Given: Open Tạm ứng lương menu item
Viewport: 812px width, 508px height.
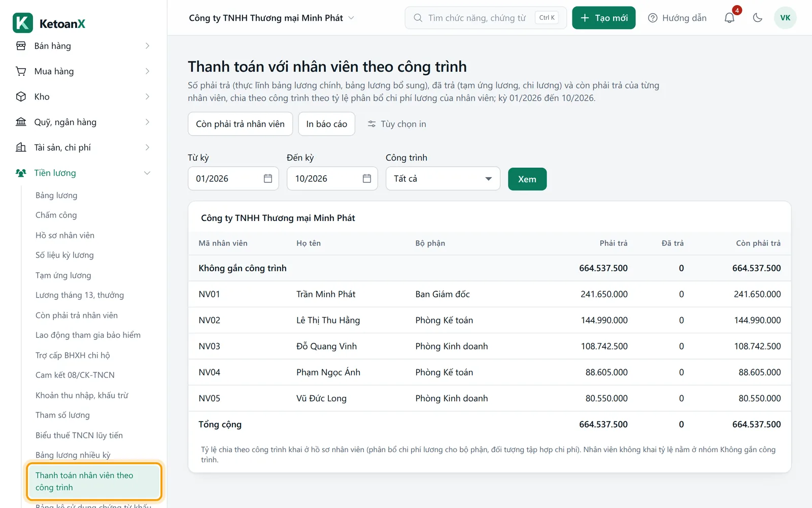Looking at the screenshot, I should pos(63,275).
